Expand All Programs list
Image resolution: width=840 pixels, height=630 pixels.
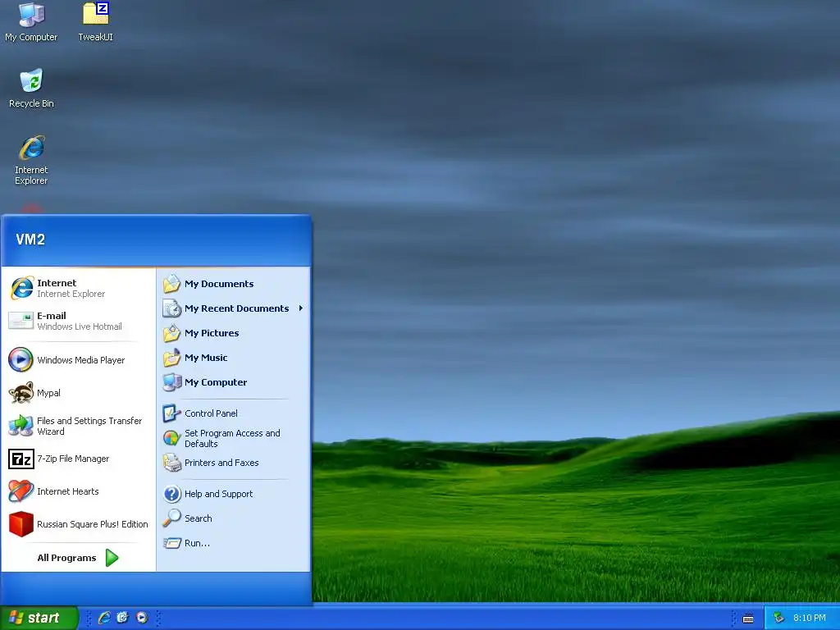pos(78,558)
